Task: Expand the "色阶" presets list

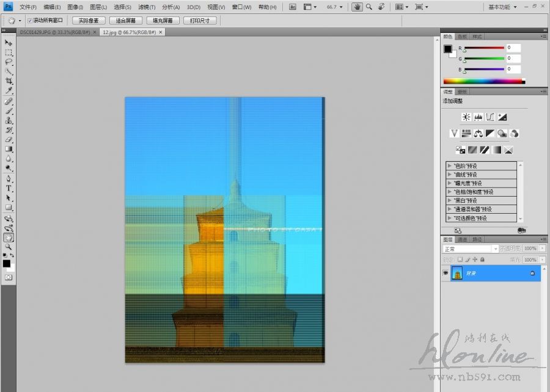Action: [x=450, y=165]
